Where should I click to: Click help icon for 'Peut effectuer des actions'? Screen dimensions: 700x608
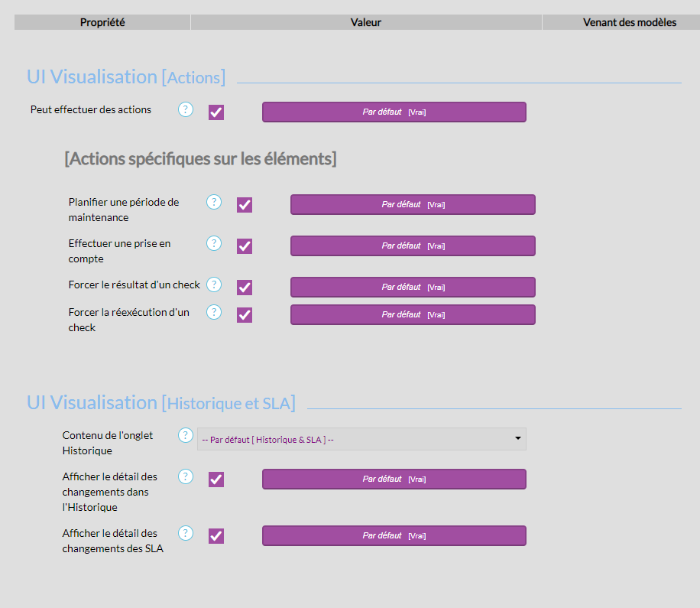(186, 109)
